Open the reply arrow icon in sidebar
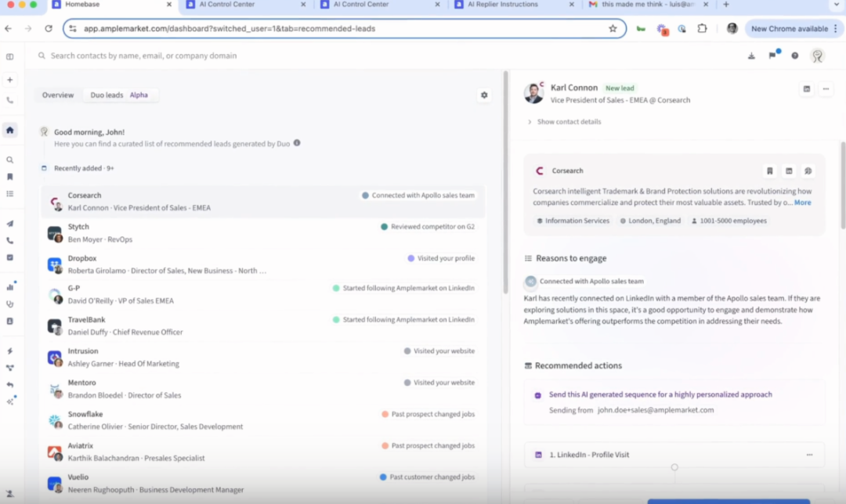 9,385
